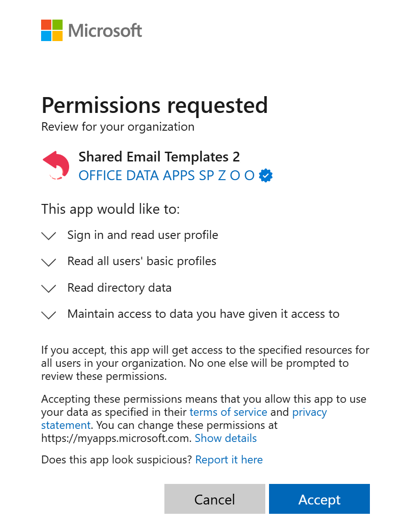Click the four-square Microsoft emblem

tap(51, 30)
